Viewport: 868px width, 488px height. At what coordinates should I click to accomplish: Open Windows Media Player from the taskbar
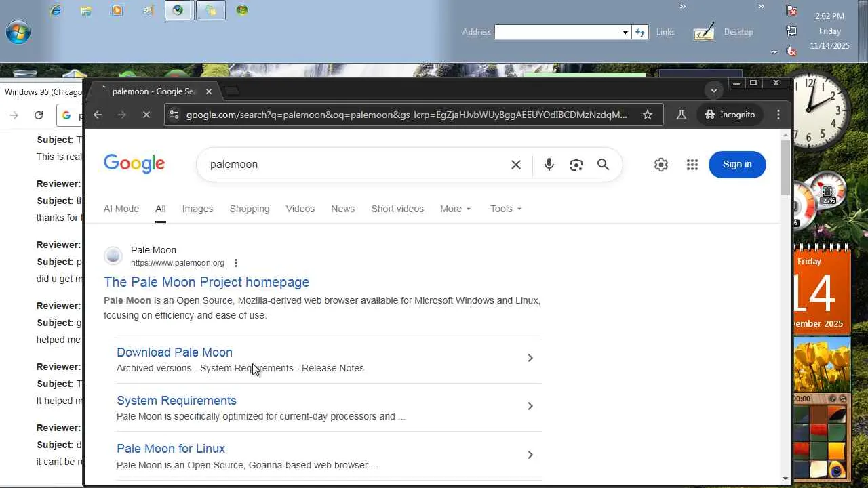pos(117,10)
